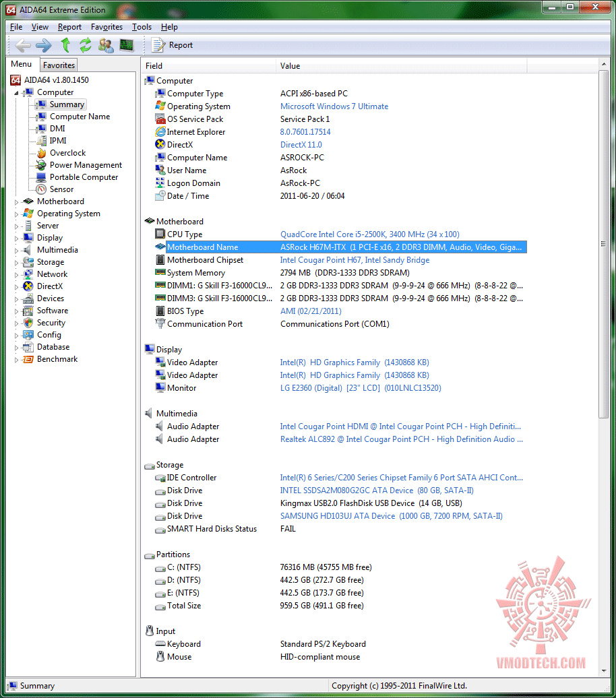The width and height of the screenshot is (616, 698).
Task: Open the Microsoft Windows 7 Ultimate link
Action: 334,106
